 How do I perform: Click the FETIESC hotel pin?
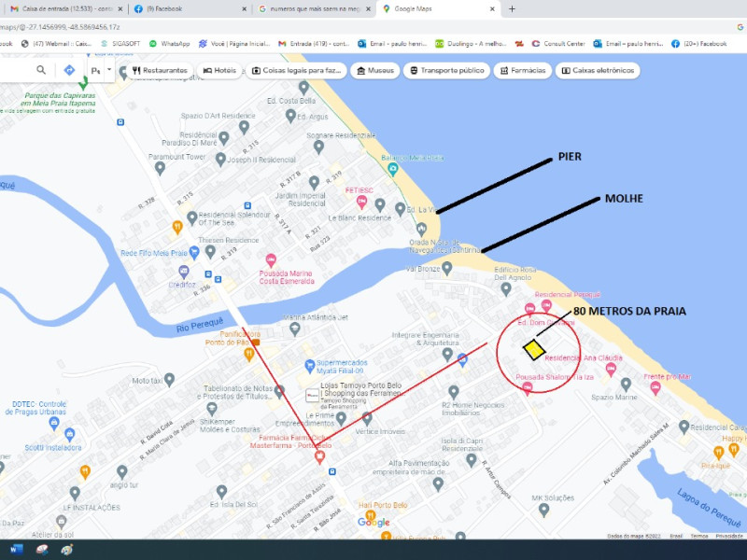361,203
